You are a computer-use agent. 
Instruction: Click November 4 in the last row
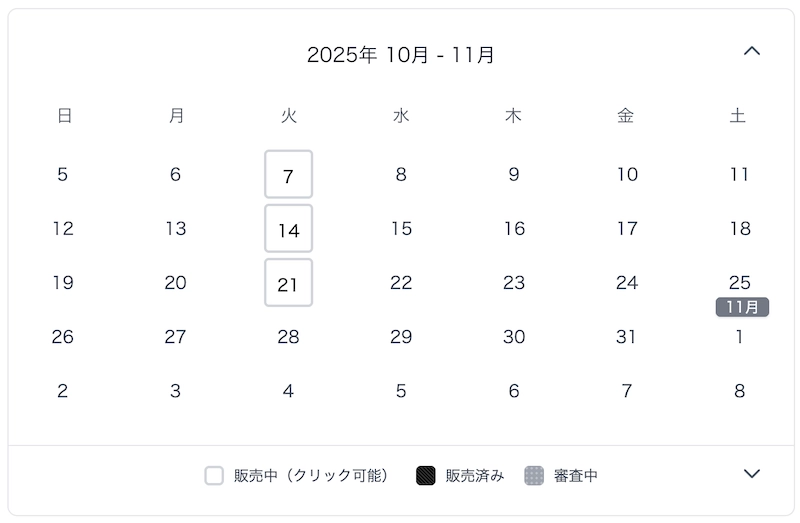point(288,391)
